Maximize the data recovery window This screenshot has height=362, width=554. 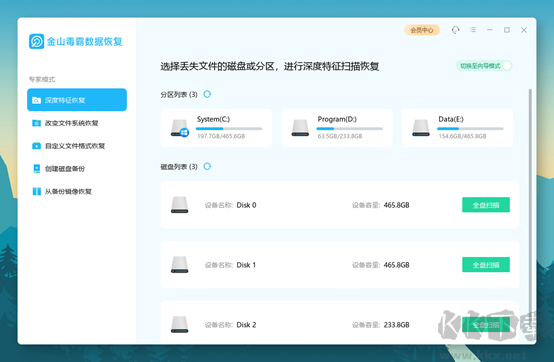tap(507, 30)
